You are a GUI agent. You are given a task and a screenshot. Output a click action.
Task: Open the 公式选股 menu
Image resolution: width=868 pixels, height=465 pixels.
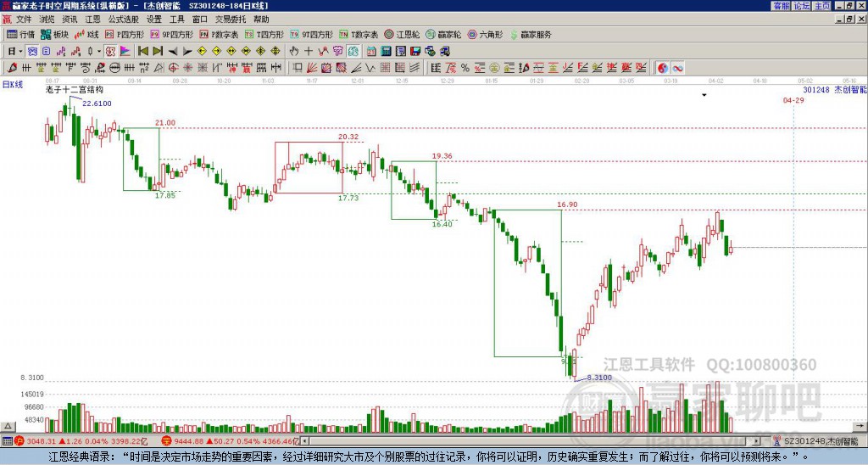[124, 20]
